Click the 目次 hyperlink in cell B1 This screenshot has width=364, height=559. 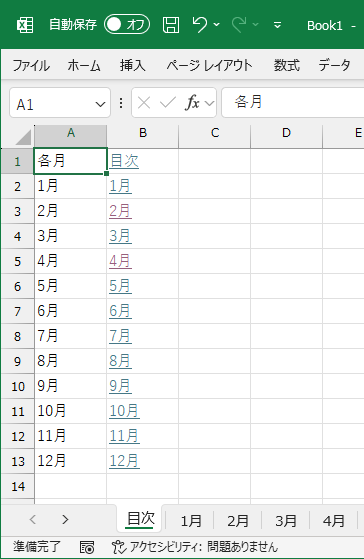pos(124,161)
